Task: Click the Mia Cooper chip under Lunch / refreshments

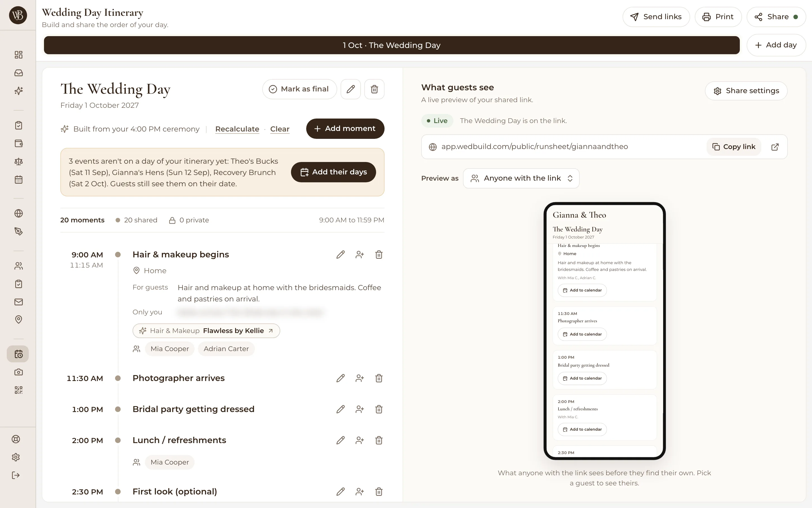Action: tap(170, 462)
